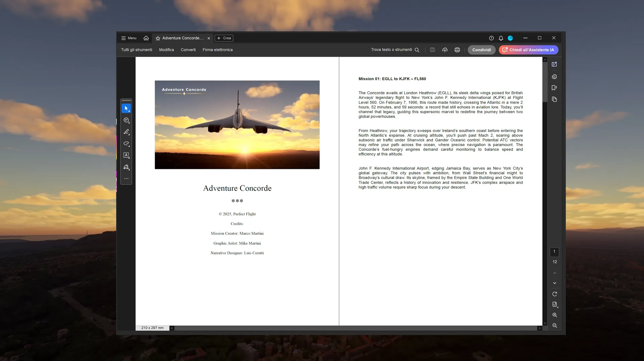Minimize the Acrobat window

point(525,38)
